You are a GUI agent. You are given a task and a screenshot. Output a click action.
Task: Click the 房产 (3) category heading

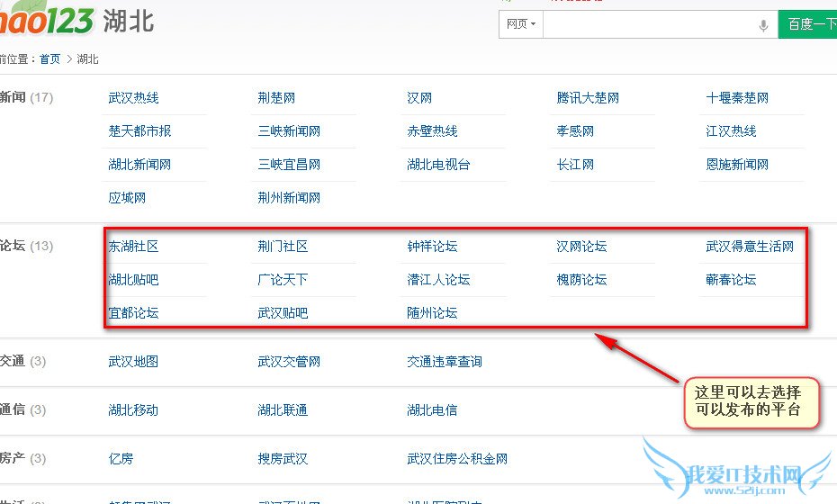click(x=23, y=459)
